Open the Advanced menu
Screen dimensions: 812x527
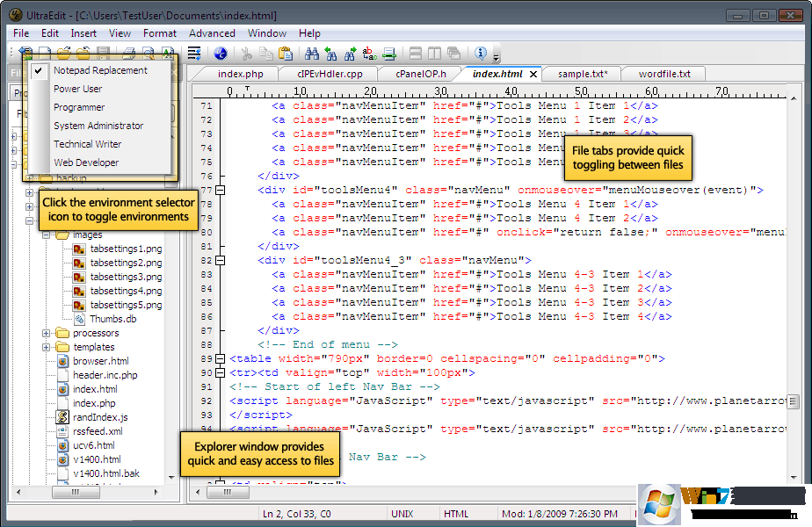(x=212, y=33)
